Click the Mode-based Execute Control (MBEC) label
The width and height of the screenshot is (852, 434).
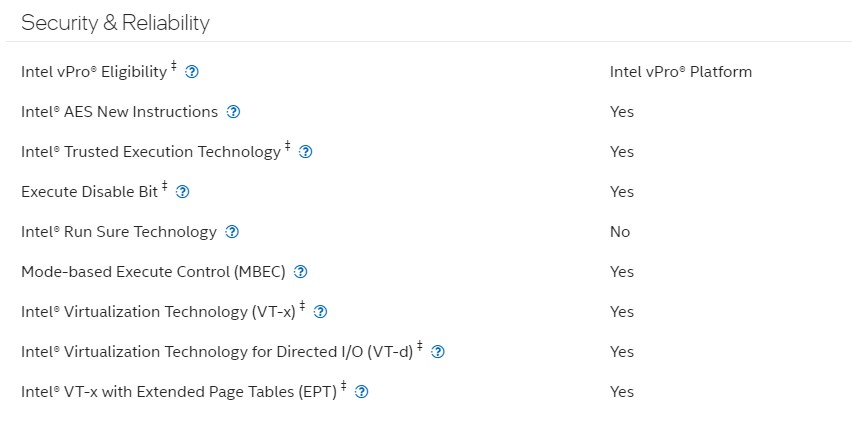[x=153, y=272]
